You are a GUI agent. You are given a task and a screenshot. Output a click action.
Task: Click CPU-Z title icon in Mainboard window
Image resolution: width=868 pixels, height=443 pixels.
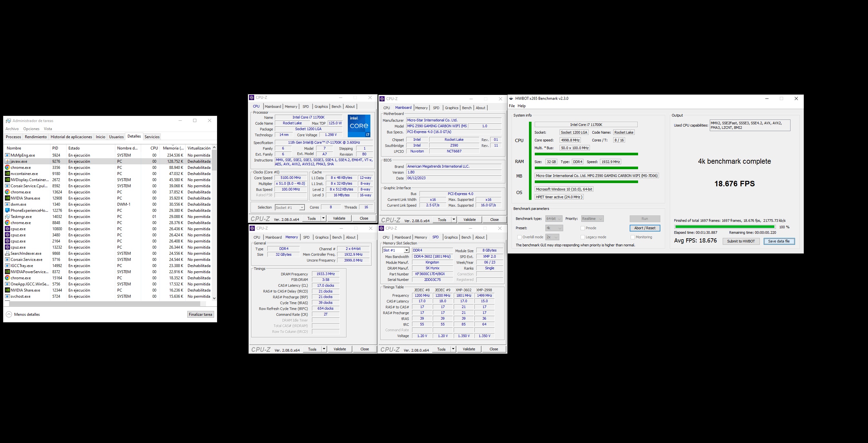(x=382, y=99)
